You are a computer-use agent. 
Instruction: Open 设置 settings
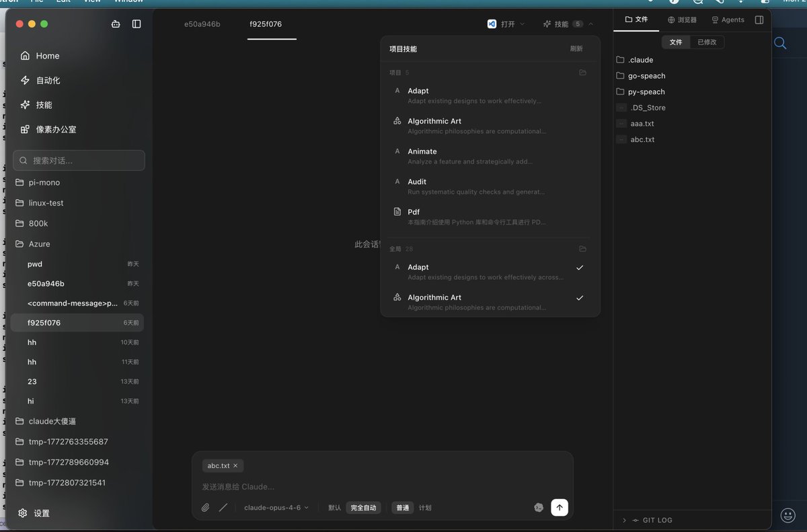(34, 513)
